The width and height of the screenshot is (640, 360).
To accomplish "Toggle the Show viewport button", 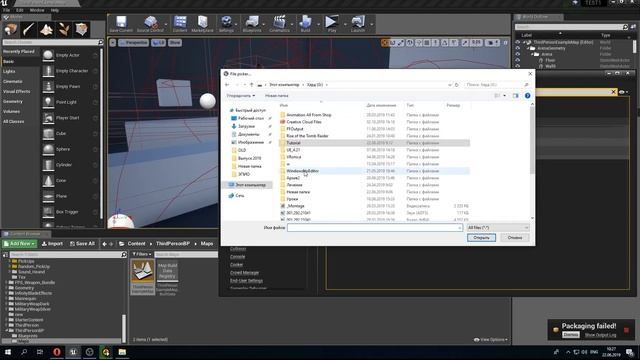I will click(x=175, y=42).
